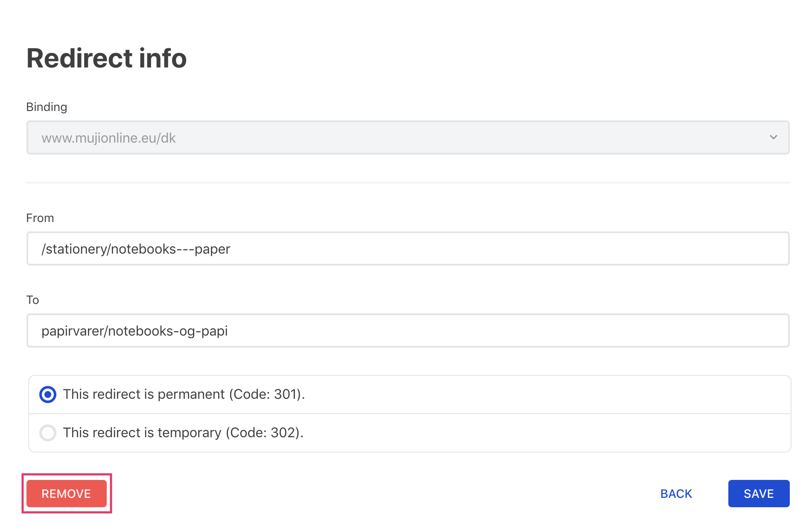Click the To label above the destination field
The height and width of the screenshot is (532, 812).
tap(33, 300)
